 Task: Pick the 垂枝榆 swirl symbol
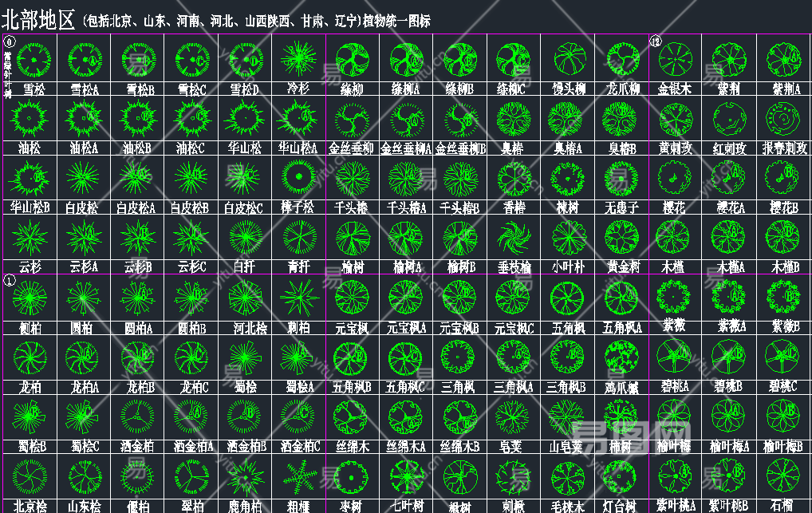pos(514,237)
